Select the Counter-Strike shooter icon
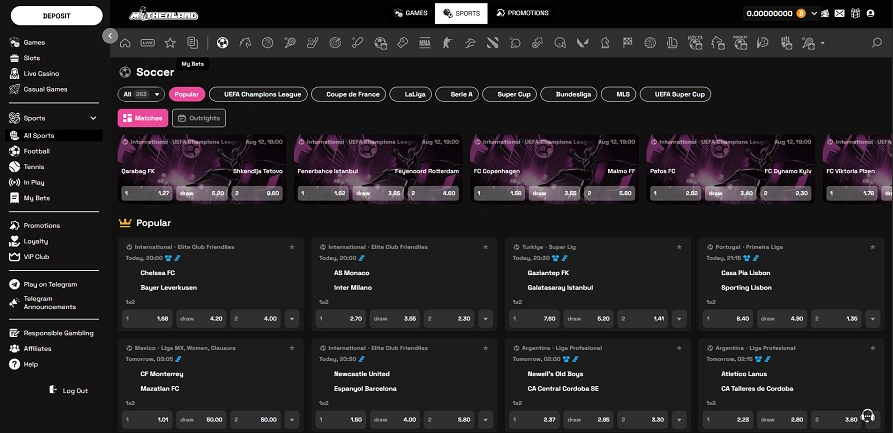Image resolution: width=893 pixels, height=433 pixels. pyautogui.click(x=447, y=43)
